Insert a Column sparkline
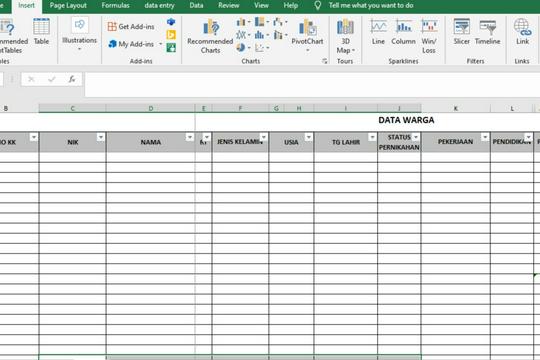540x360 pixels. point(403,32)
